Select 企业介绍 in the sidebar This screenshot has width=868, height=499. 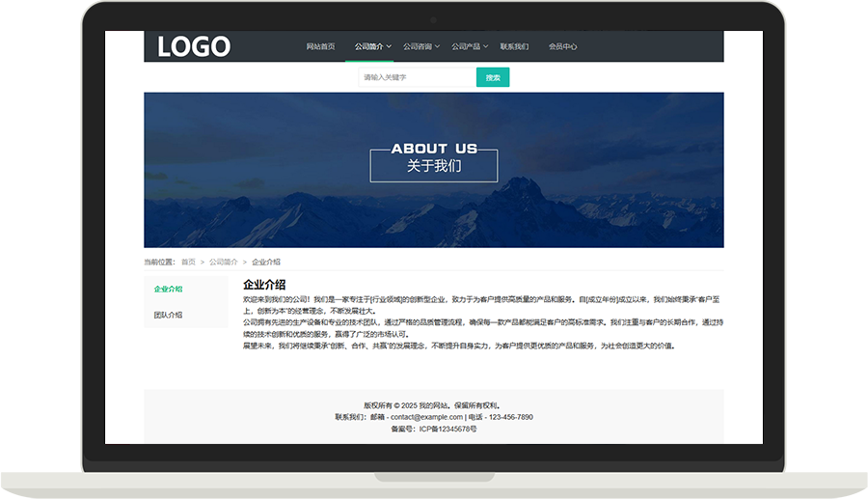[168, 289]
